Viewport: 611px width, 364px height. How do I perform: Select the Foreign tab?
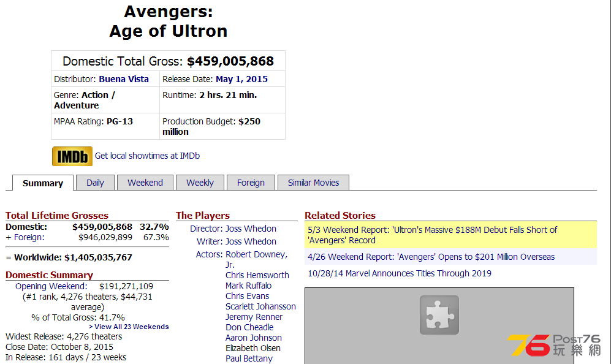[251, 183]
